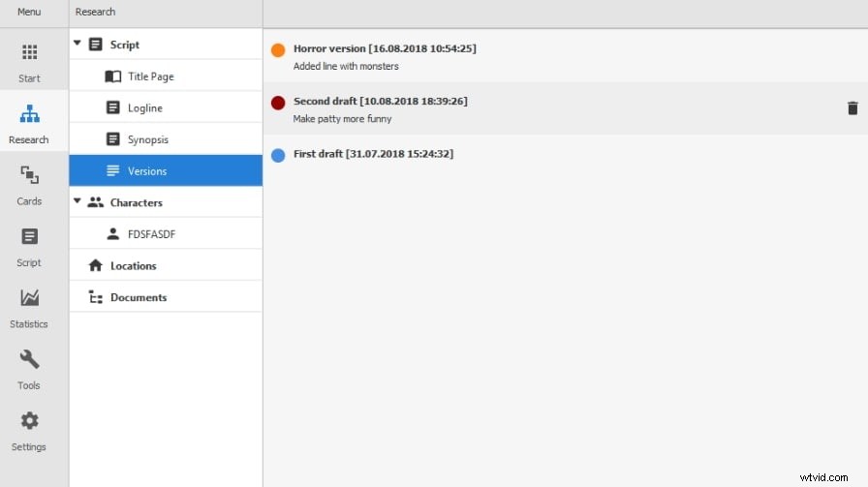Click the Tools label in sidebar

point(29,385)
